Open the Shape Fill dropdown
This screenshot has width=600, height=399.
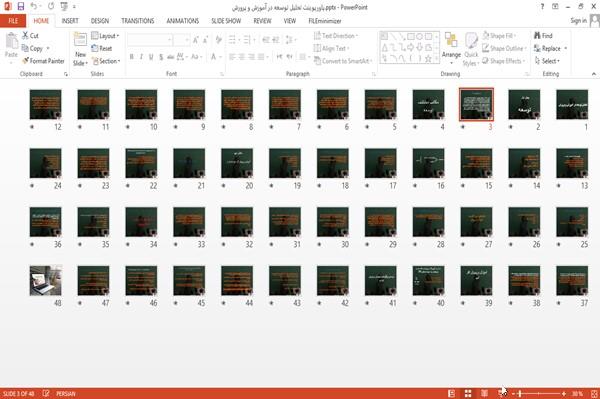[x=499, y=36]
